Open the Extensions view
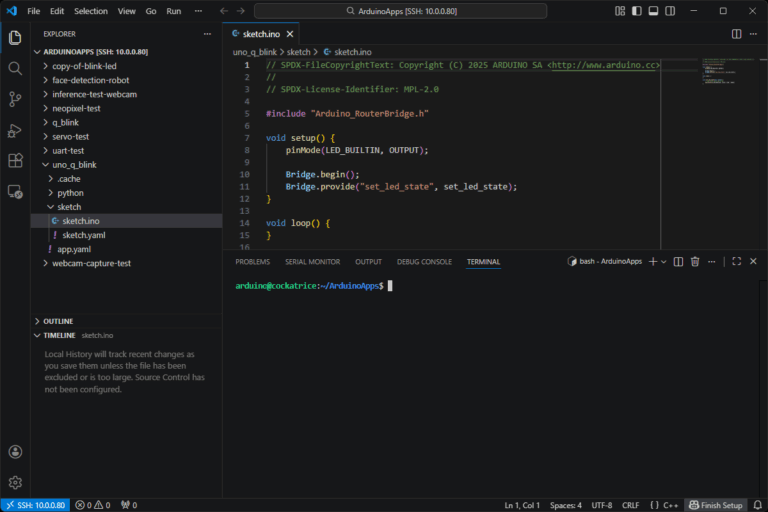 coord(15,161)
